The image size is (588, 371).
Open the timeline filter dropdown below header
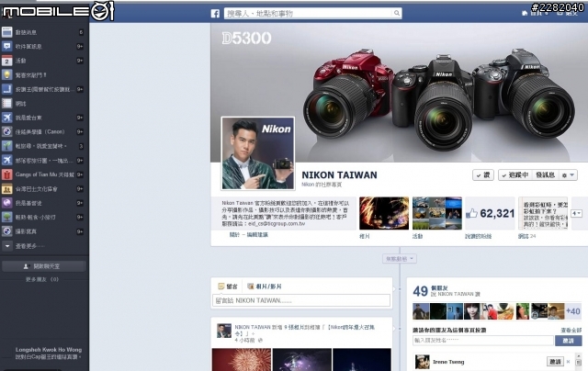pos(400,259)
